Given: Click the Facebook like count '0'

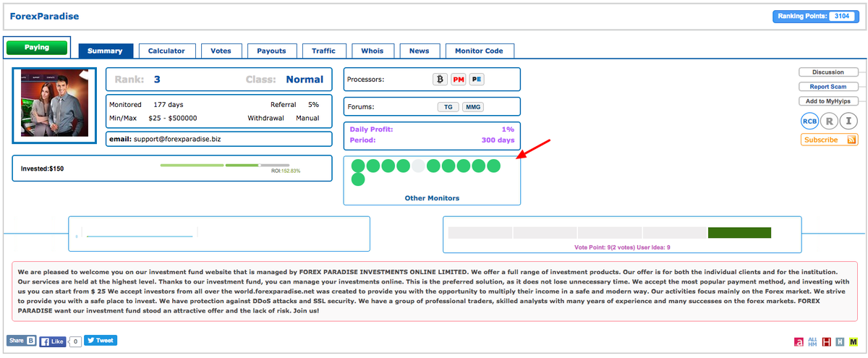Looking at the screenshot, I should coord(75,341).
